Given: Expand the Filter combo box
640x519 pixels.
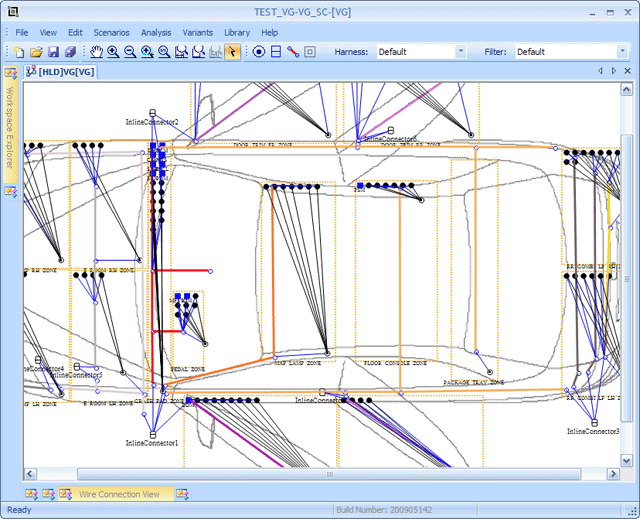Looking at the screenshot, I should [620, 51].
